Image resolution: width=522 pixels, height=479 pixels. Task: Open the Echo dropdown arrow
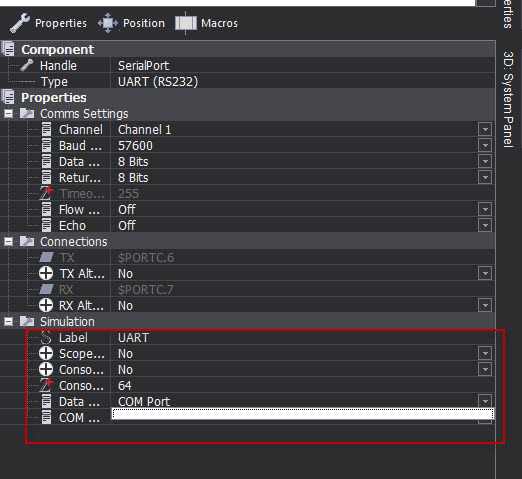tap(485, 225)
